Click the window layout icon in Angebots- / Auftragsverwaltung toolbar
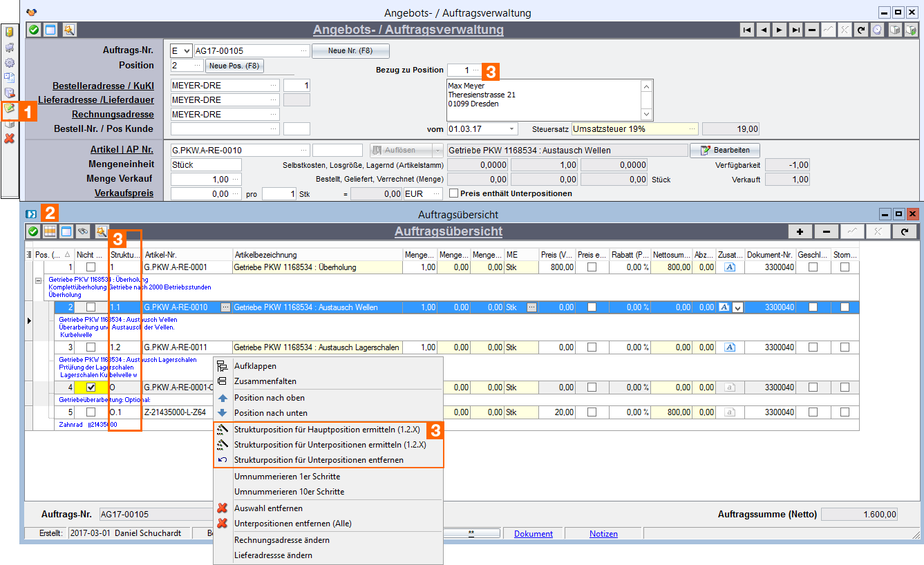Screen dimensions: 924x565 point(50,30)
